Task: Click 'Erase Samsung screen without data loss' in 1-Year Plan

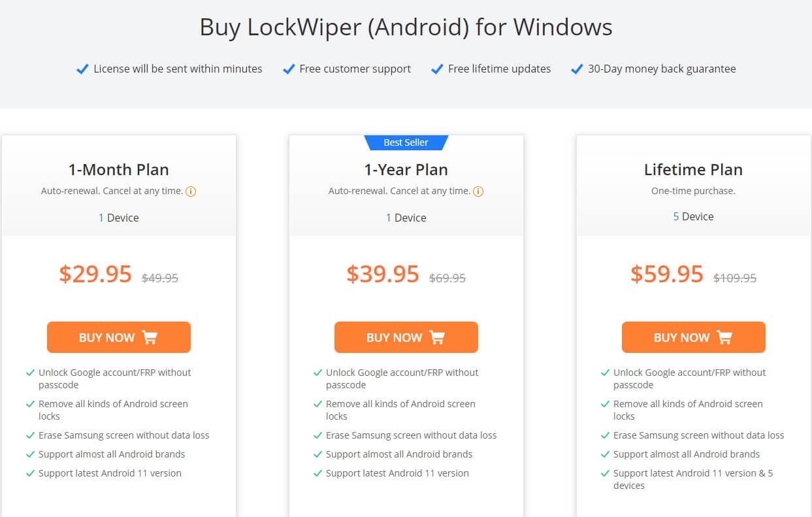Action: (x=411, y=435)
